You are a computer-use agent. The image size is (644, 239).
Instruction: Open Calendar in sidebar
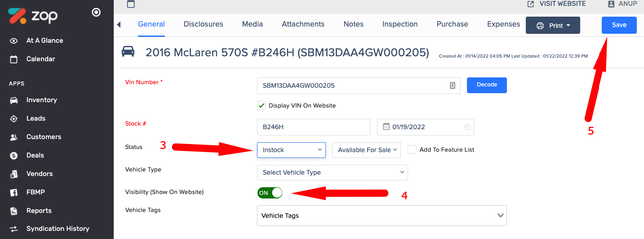pos(41,59)
